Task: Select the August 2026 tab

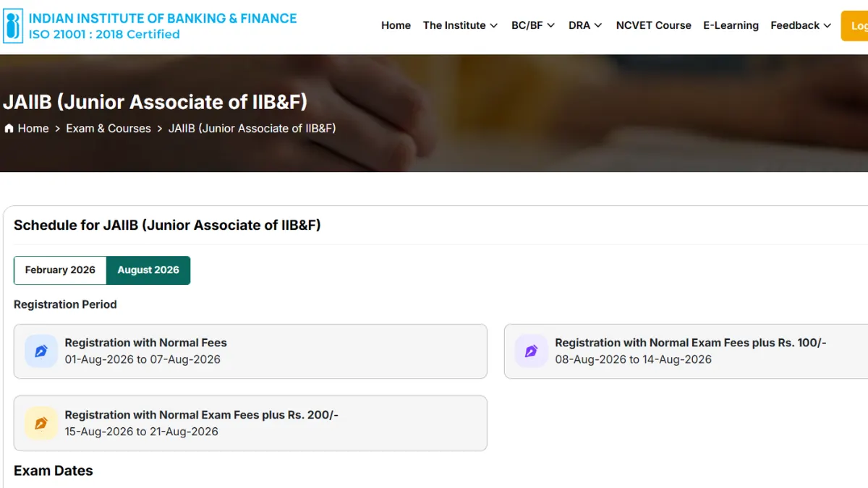Action: click(x=148, y=270)
